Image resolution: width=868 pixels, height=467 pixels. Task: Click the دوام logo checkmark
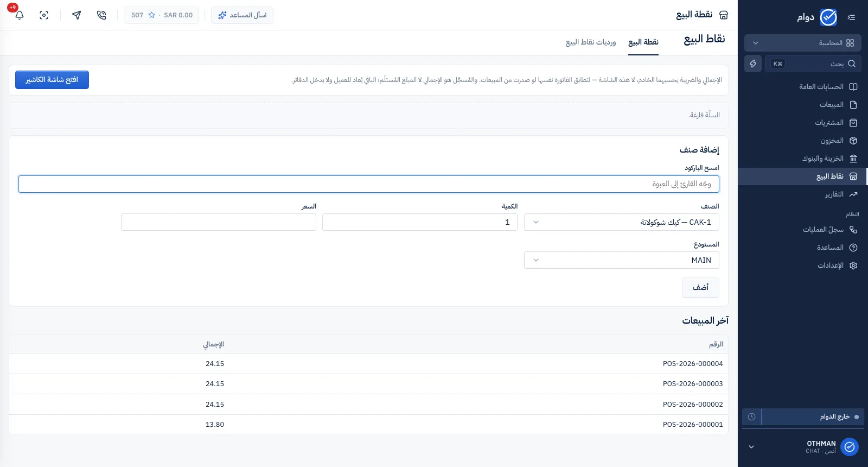coord(828,17)
